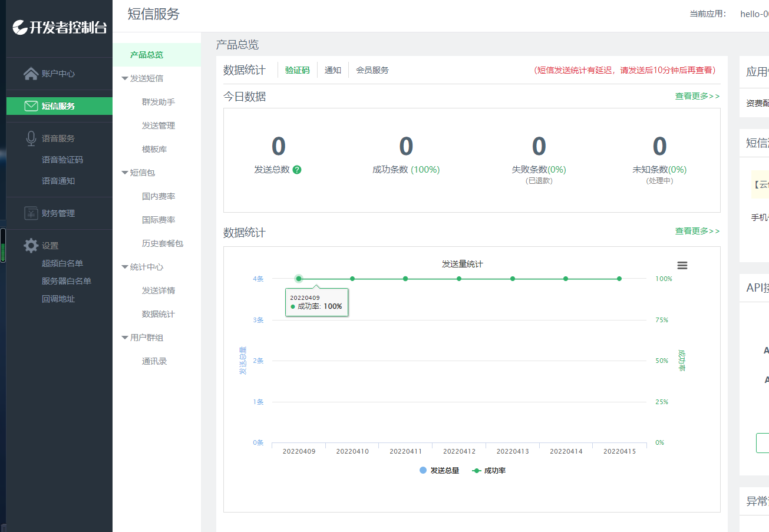Click the 当前应用 label in header

(x=708, y=14)
